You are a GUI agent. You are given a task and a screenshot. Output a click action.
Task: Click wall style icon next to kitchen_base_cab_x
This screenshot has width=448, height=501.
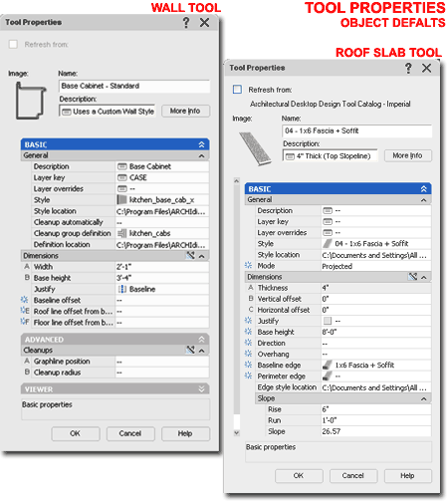pos(121,199)
